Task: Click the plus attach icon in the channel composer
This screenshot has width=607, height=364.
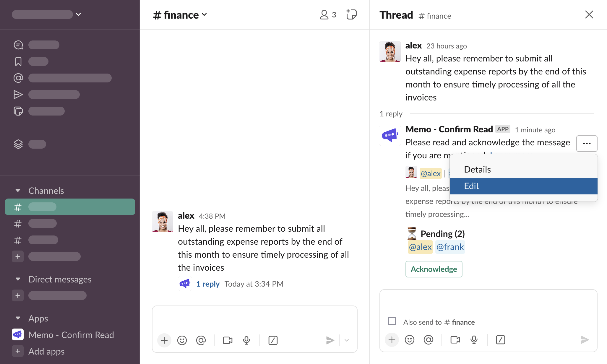Action: pos(164,340)
